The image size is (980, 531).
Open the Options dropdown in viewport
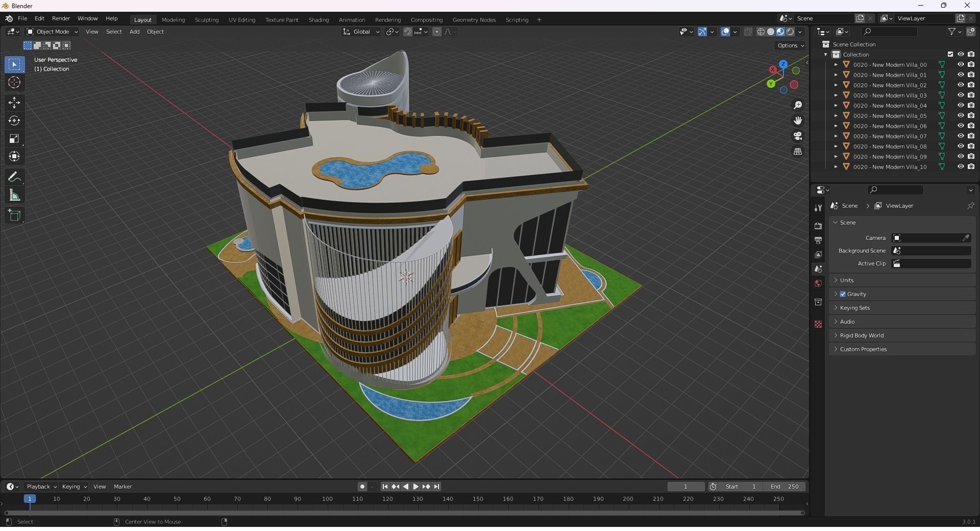(790, 45)
